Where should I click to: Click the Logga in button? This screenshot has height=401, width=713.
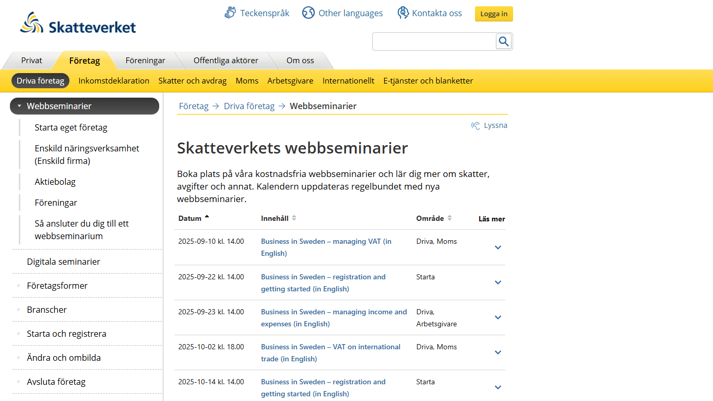click(x=494, y=14)
